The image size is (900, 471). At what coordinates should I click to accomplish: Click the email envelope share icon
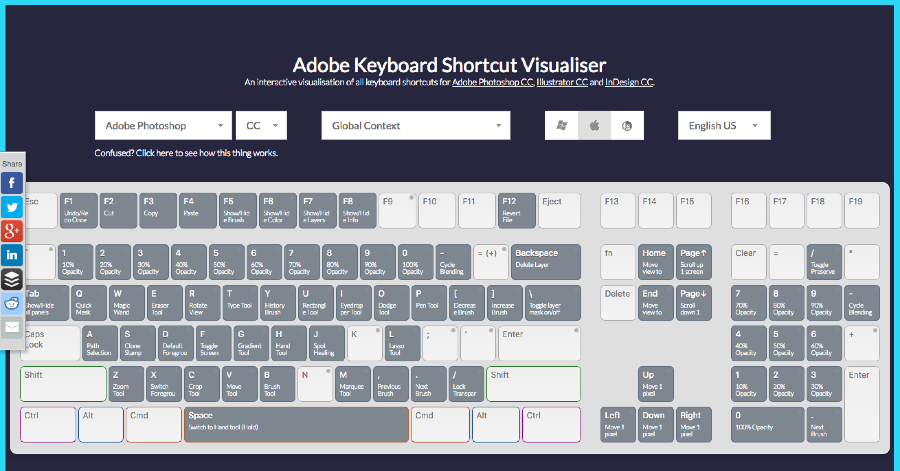pos(12,327)
